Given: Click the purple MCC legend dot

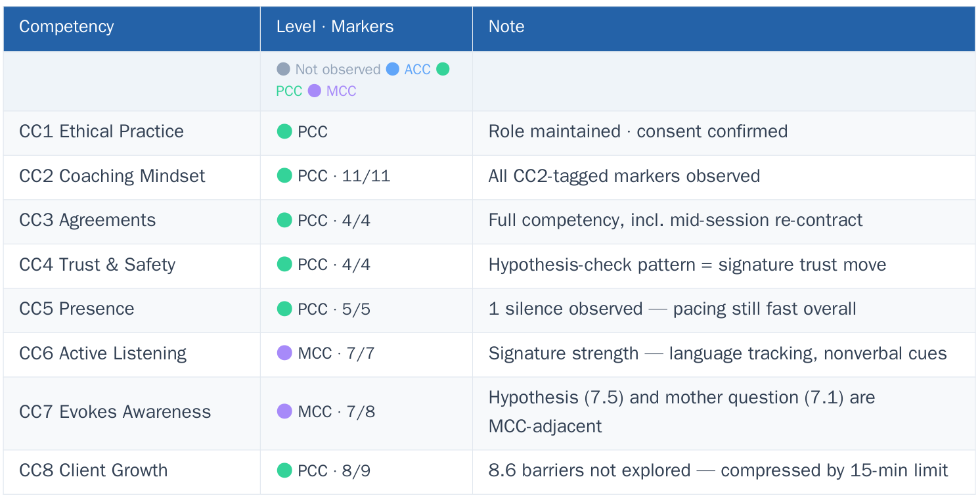Looking at the screenshot, I should coord(314,91).
